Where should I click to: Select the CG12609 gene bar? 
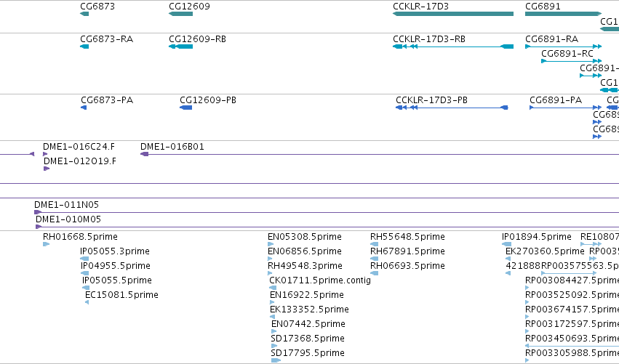pos(180,14)
